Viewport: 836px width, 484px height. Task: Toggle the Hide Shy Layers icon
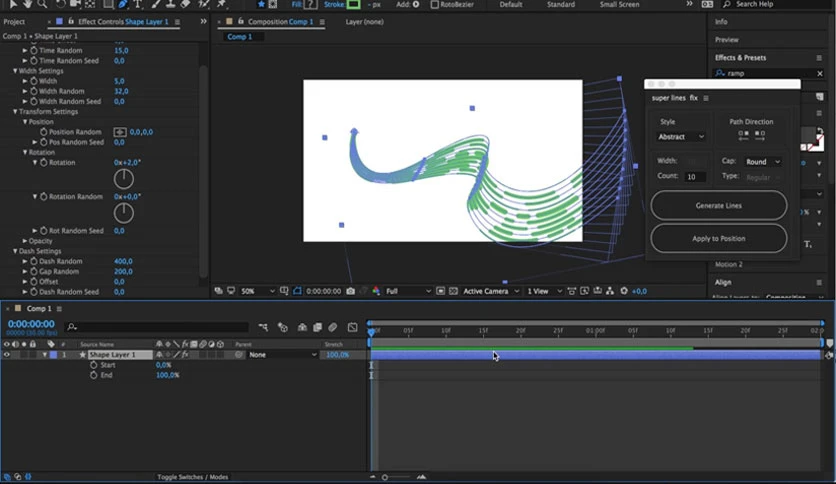(x=302, y=327)
